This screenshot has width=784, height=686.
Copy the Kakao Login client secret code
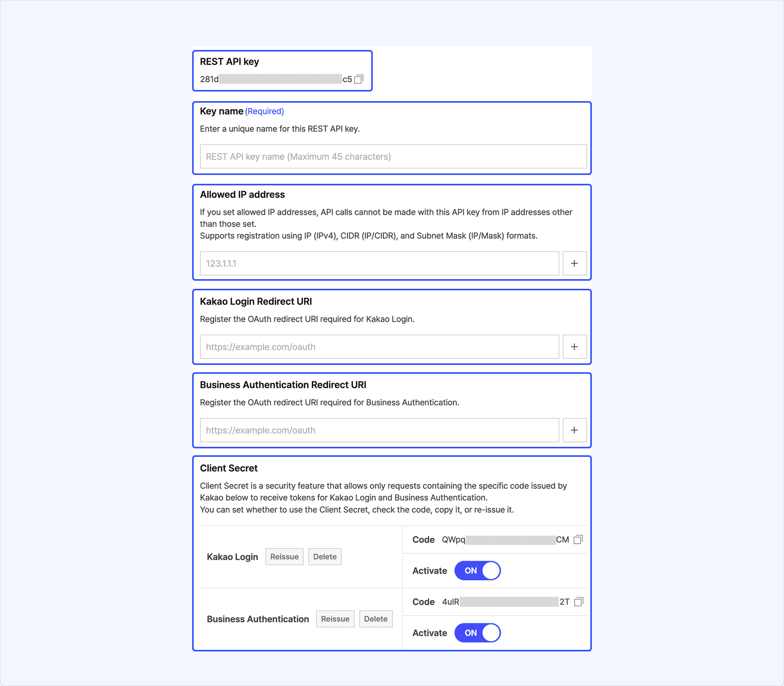(578, 539)
